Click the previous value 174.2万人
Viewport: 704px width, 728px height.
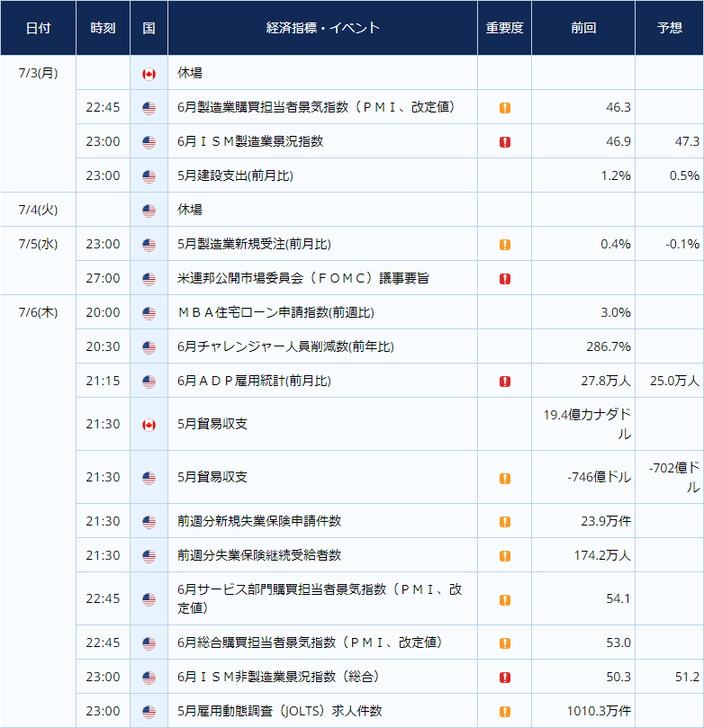click(x=602, y=555)
